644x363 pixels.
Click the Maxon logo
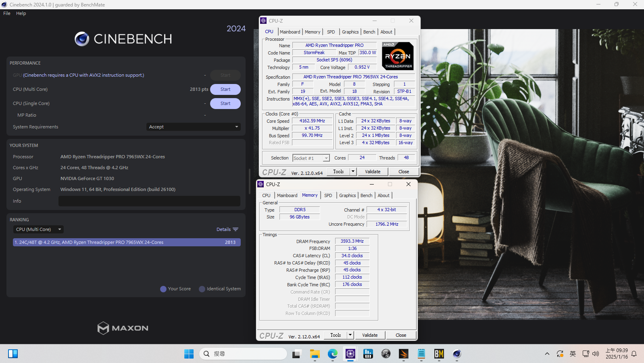click(123, 328)
